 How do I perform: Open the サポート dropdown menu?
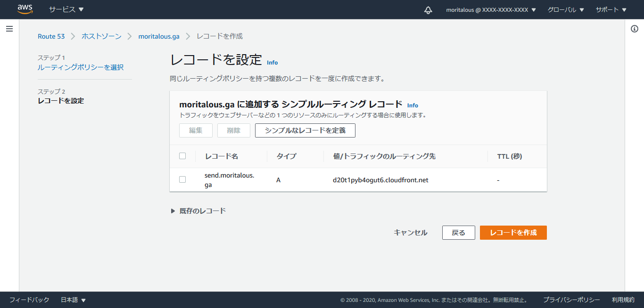pyautogui.click(x=611, y=10)
